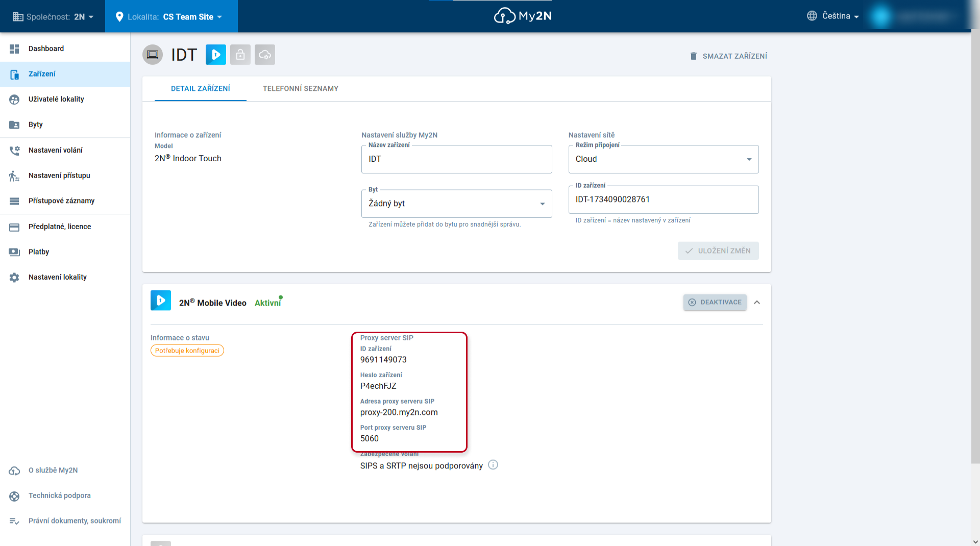Open Předplatné, licence menu item
980x546 pixels.
(65, 227)
